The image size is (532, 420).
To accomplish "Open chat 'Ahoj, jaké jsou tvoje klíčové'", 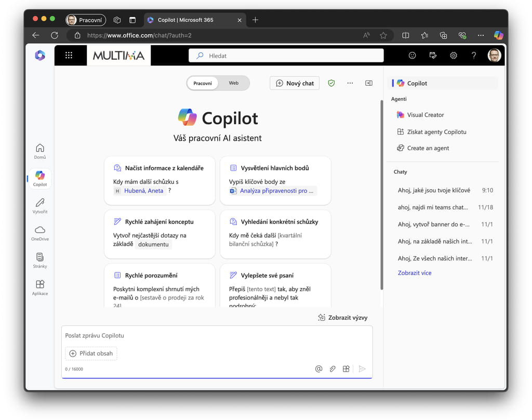I will tap(445, 190).
